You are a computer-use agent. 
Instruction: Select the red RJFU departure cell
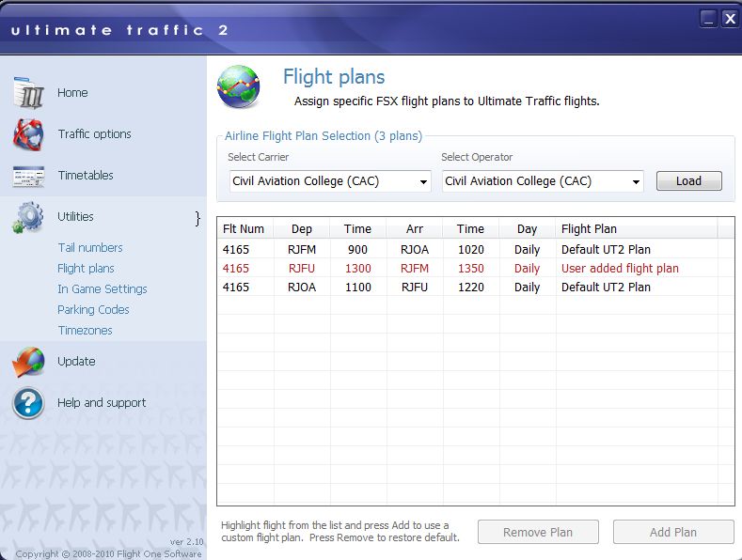(302, 269)
